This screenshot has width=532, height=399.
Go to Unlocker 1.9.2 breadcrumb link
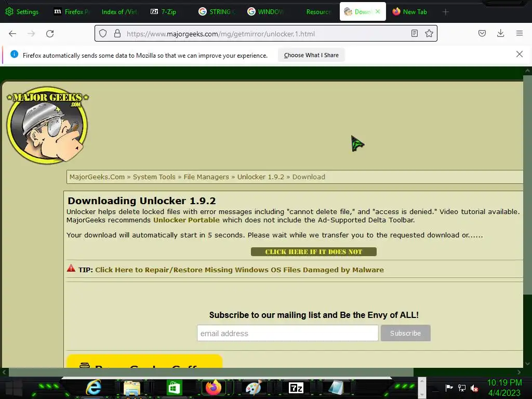(x=261, y=177)
